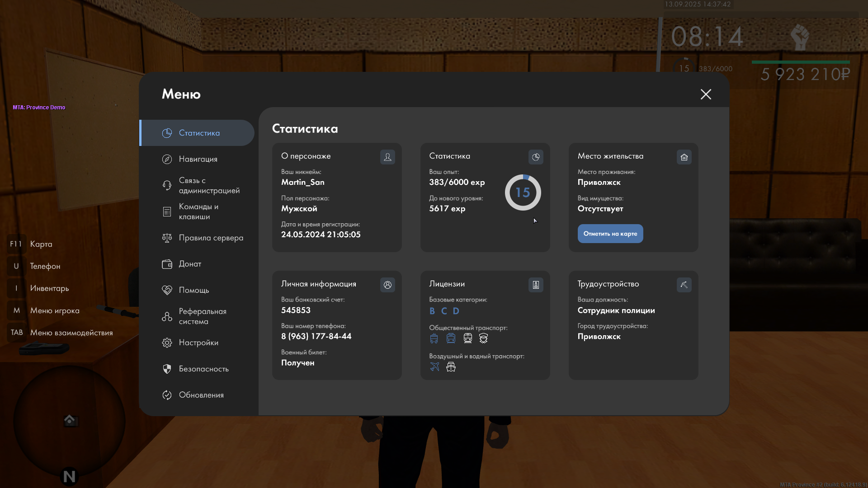Screen dimensions: 868x488
Task: Click the pickaxe icon in Трудоустройство card
Action: pyautogui.click(x=684, y=285)
